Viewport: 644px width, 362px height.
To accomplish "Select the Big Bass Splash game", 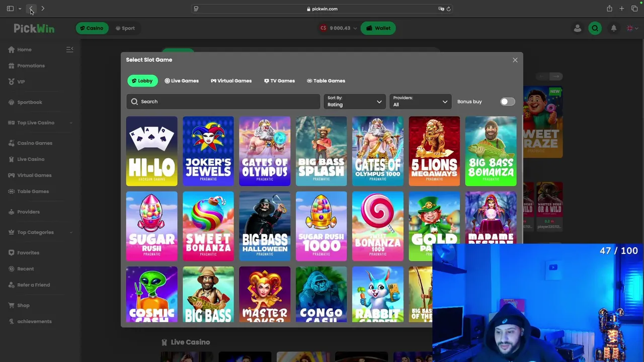I will 321,151.
